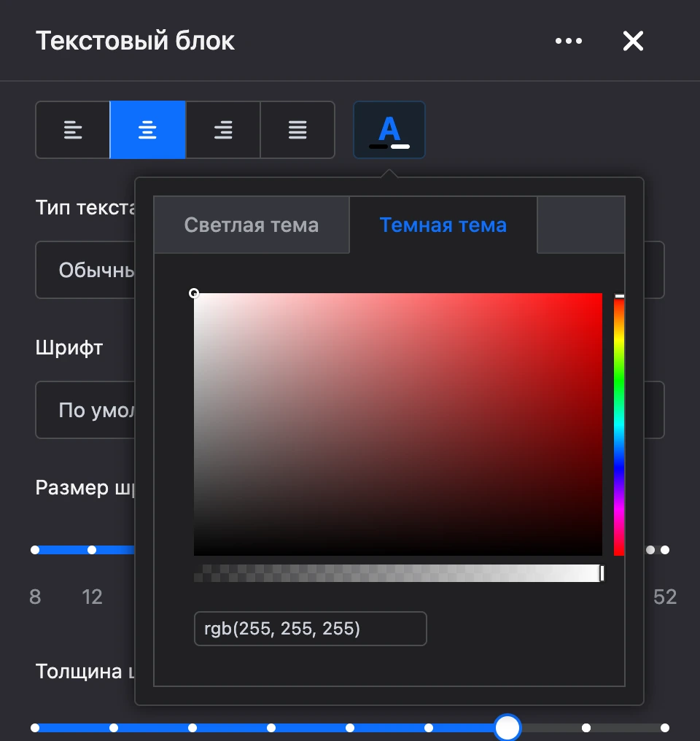Click the rgb(255, 255, 255) color input

tap(311, 629)
